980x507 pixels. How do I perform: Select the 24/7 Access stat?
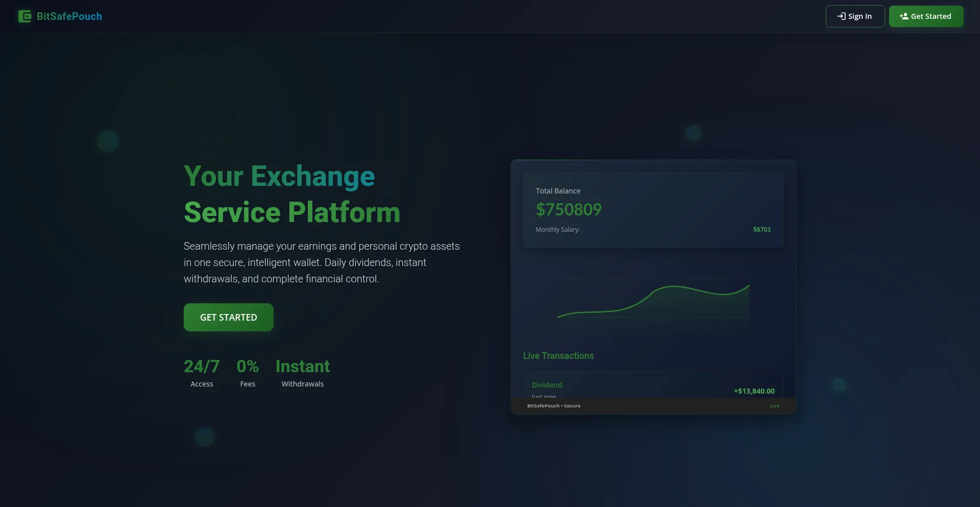[202, 373]
